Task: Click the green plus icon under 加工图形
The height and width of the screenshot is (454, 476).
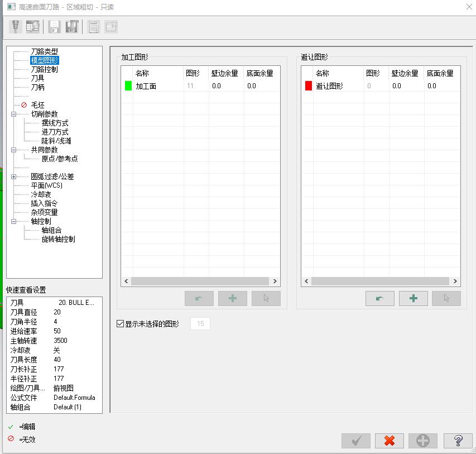Action: [x=232, y=298]
